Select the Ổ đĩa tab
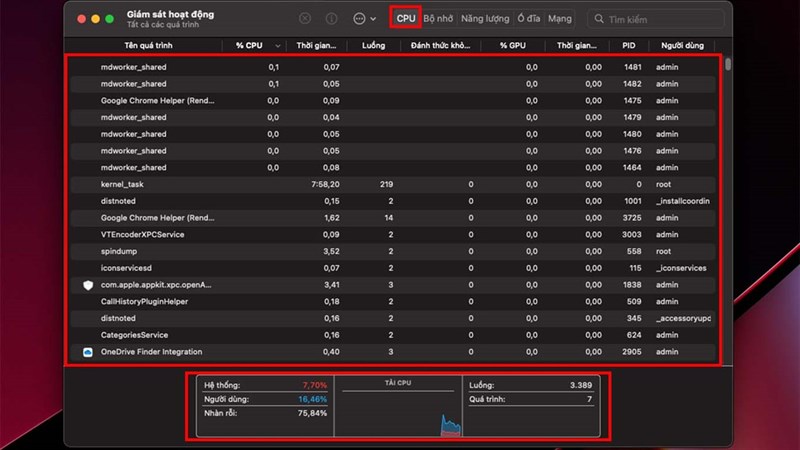Viewport: 800px width, 450px height. 528,19
